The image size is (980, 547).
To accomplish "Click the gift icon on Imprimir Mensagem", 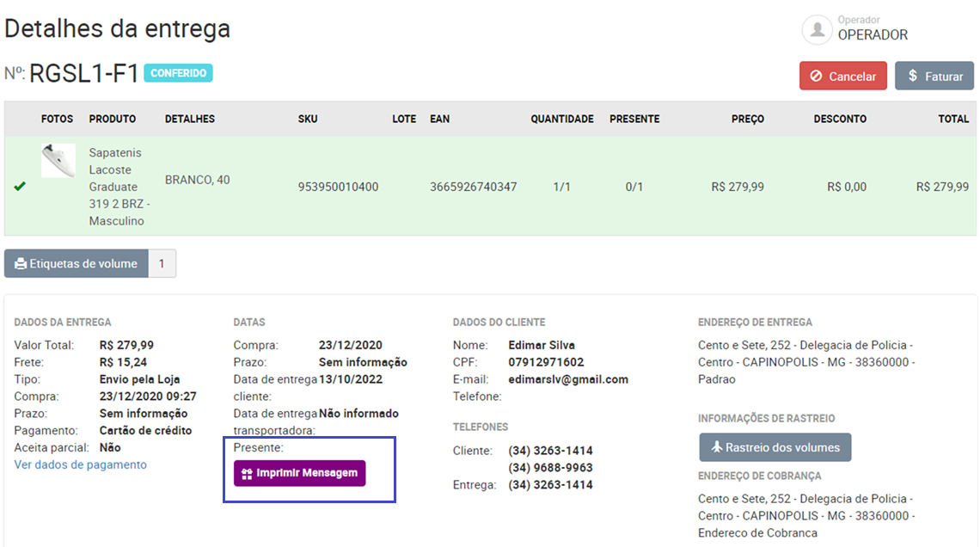I will click(247, 474).
